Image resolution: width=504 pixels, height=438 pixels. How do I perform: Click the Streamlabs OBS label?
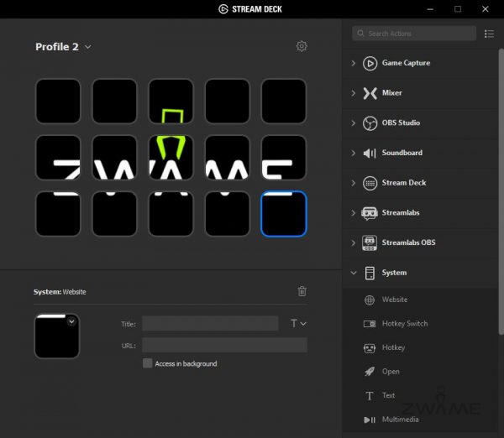click(x=408, y=242)
